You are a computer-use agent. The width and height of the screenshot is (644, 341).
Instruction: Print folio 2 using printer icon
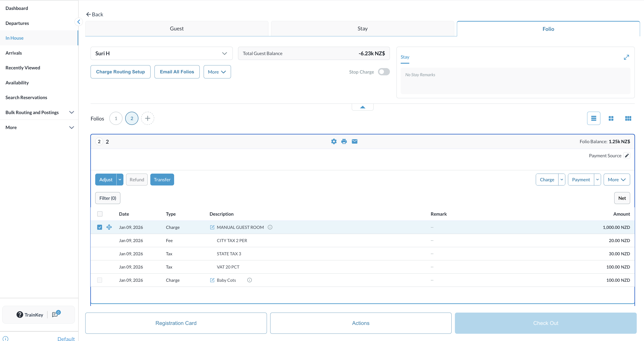point(344,141)
